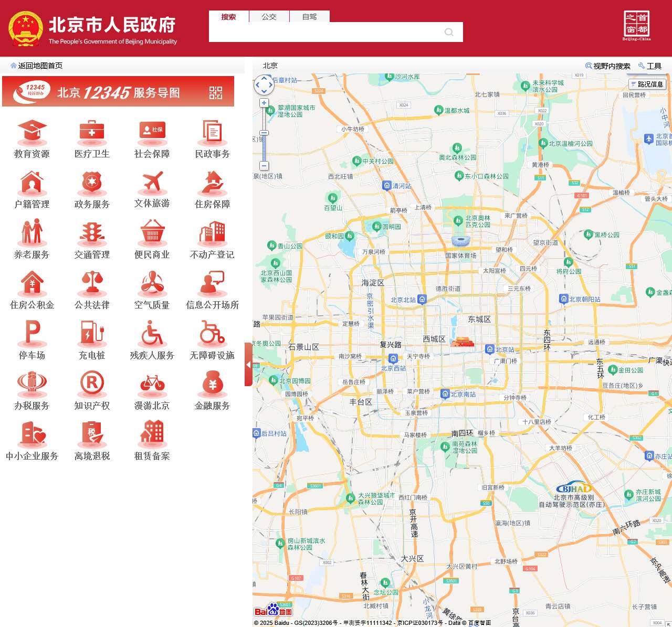Viewport: 672px width, 627px height.
Task: Click the search magnifier icon
Action: click(x=449, y=32)
